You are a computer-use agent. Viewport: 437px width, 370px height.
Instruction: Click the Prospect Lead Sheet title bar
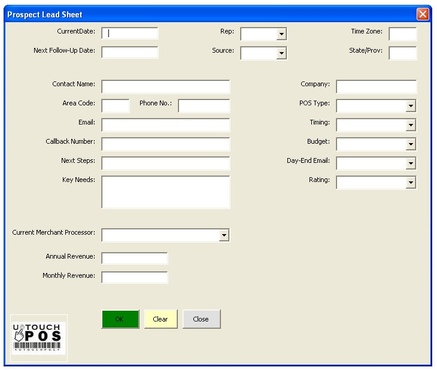218,14
